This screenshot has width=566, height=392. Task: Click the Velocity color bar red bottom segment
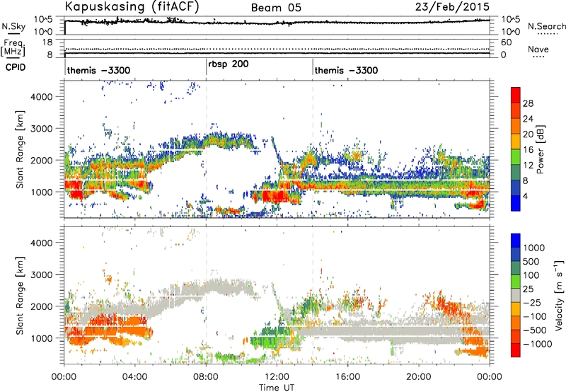(x=516, y=350)
